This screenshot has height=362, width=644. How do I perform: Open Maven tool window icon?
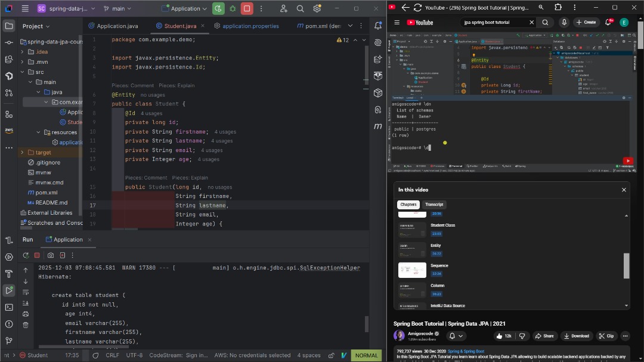point(378,126)
